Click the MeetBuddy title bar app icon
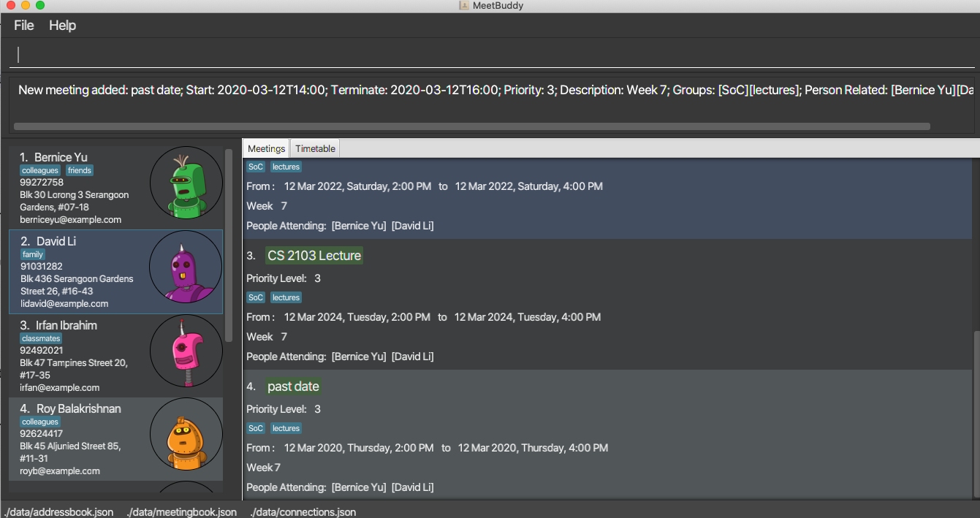Screen dimensions: 980x518 (463, 6)
